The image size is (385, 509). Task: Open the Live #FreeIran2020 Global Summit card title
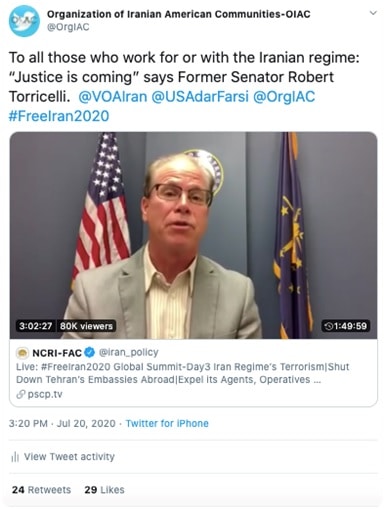182,373
